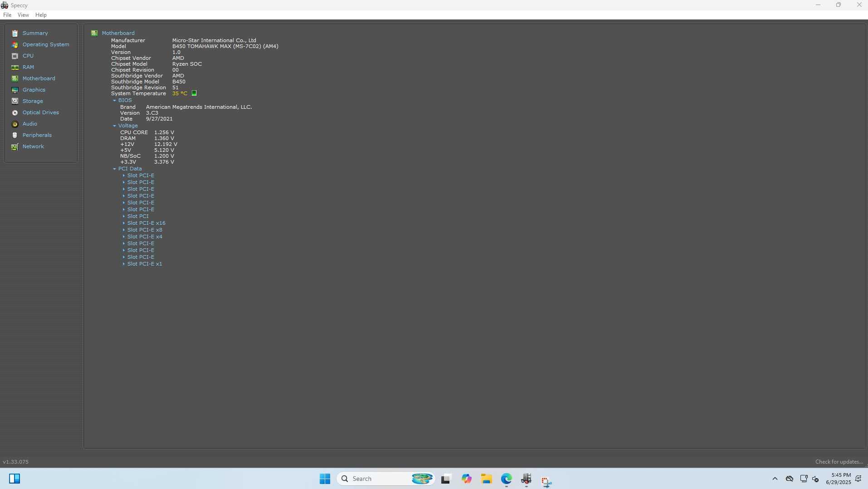Click the muted volume tray icon
Viewport: 868px width, 489px height.
tap(815, 479)
